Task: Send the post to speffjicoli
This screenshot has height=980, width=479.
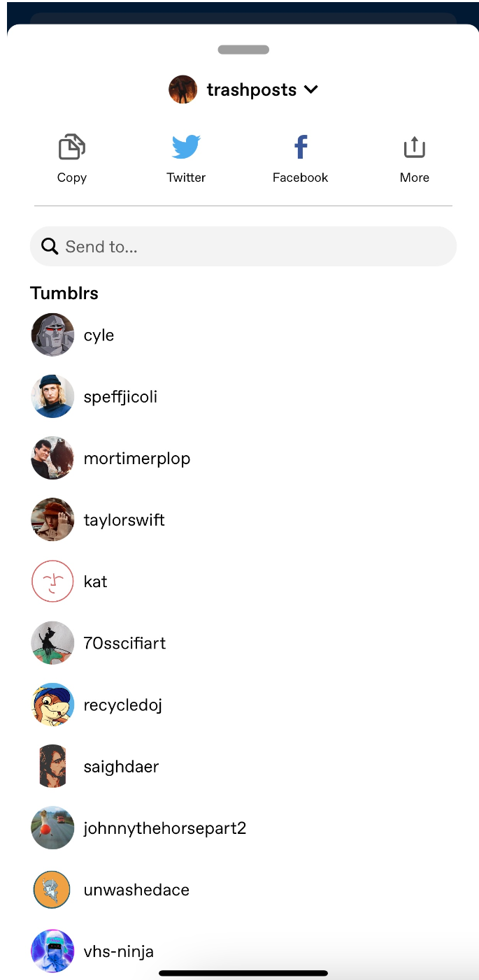Action: (120, 396)
